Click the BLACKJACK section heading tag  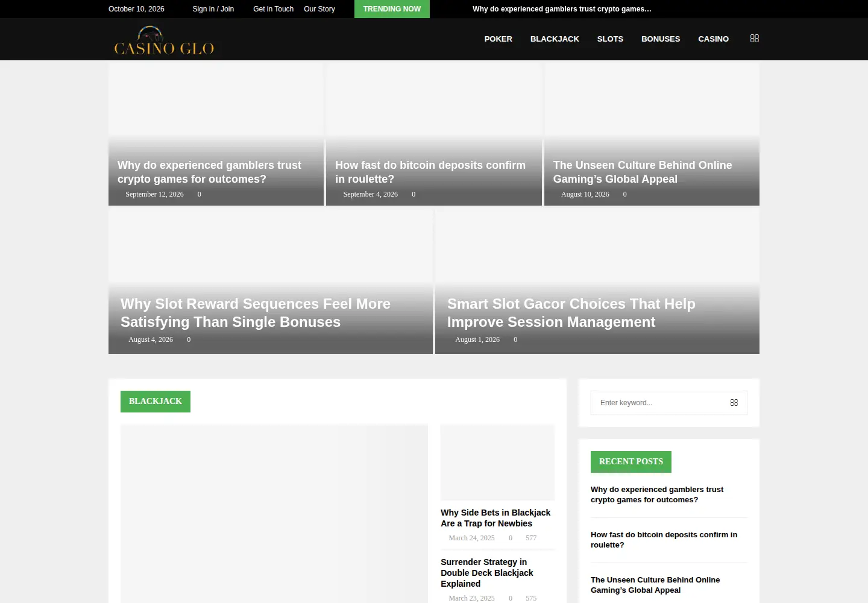pos(156,402)
